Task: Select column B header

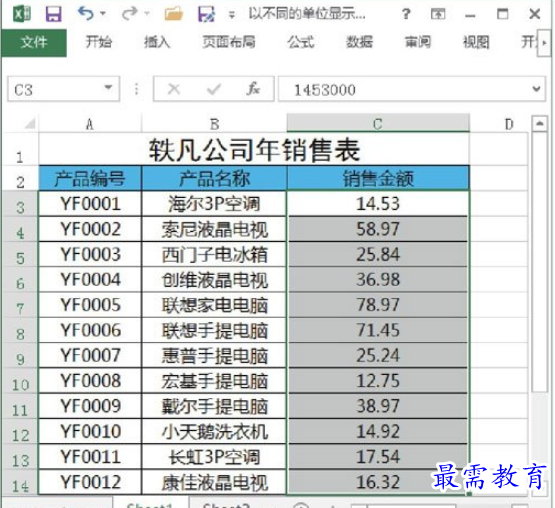Action: (x=214, y=124)
